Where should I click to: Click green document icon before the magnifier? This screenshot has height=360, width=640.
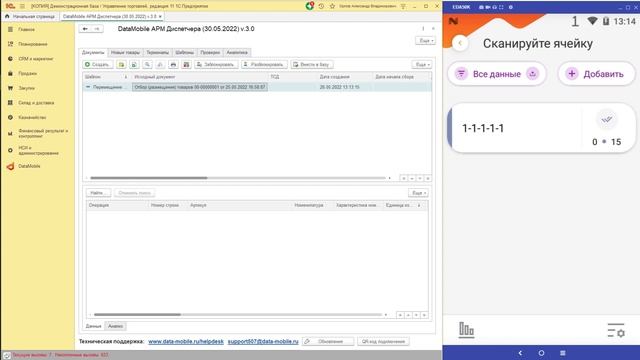(x=134, y=64)
